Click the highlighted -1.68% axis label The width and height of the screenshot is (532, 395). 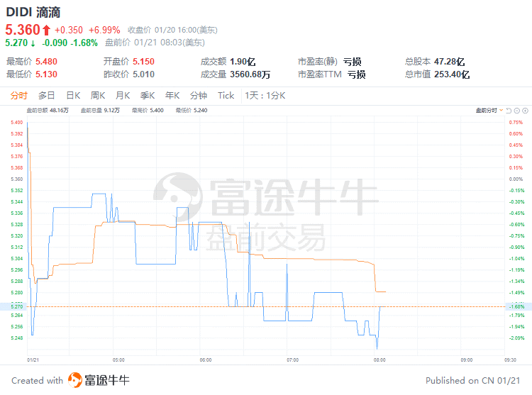click(x=516, y=306)
